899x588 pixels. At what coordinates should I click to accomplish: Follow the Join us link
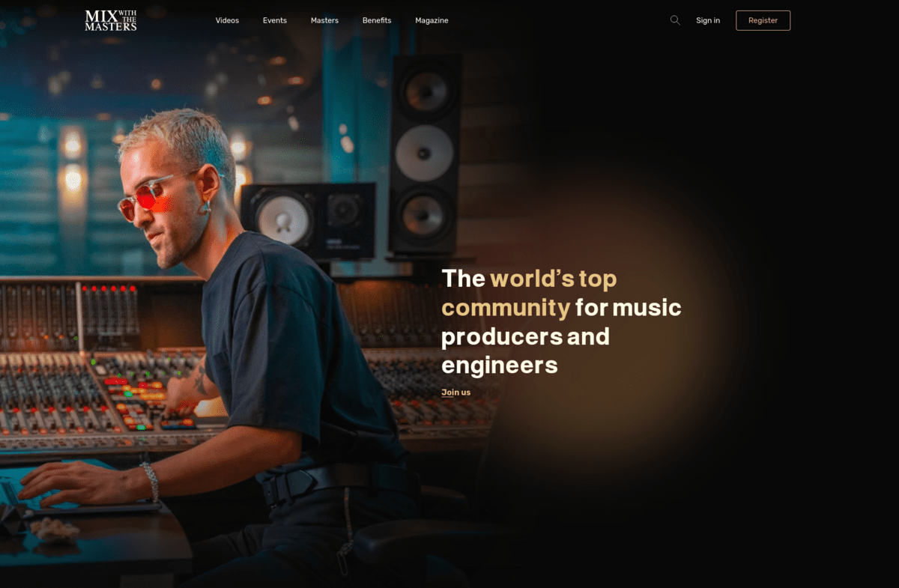(x=455, y=392)
